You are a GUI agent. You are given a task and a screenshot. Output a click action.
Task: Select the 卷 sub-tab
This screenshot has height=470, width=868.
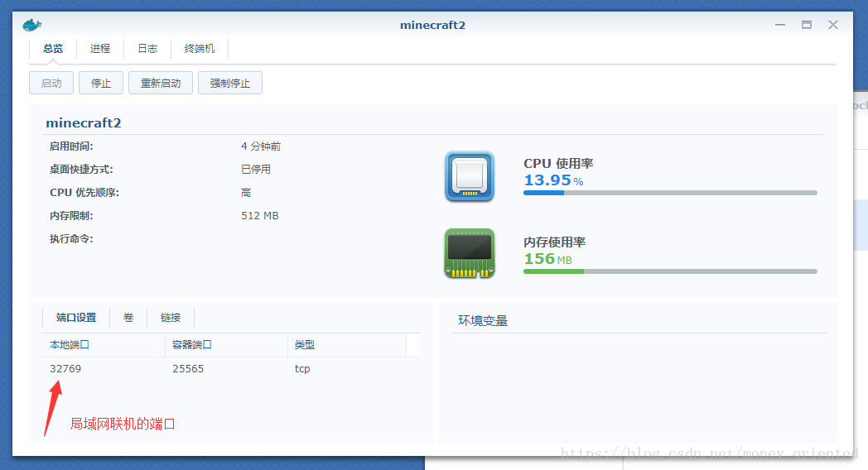coord(128,318)
